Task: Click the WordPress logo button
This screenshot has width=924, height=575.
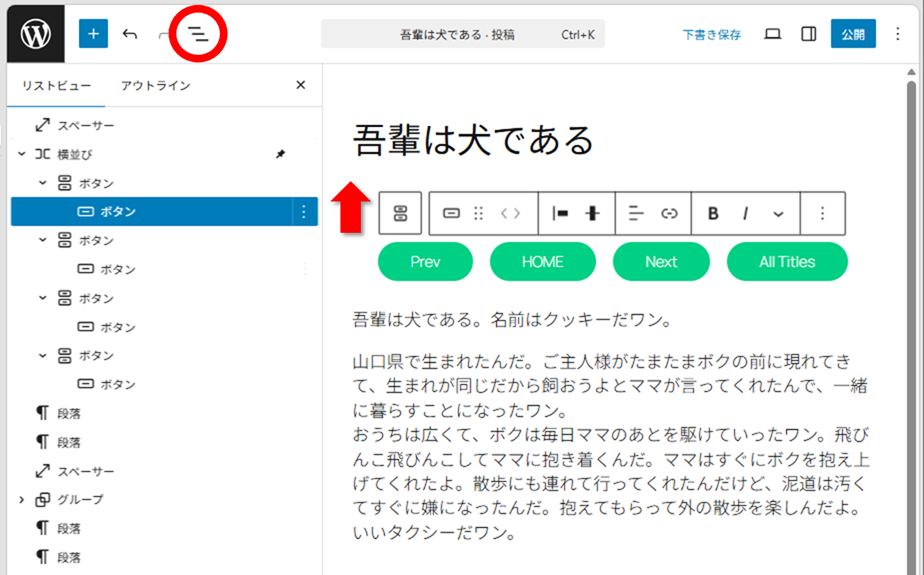Action: [x=35, y=34]
